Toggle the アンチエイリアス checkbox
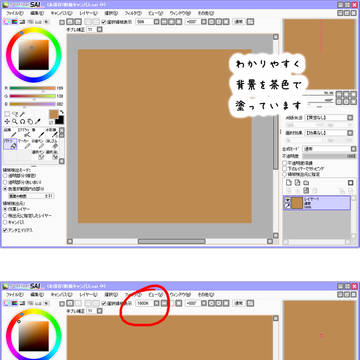360x360 pixels. [5, 230]
